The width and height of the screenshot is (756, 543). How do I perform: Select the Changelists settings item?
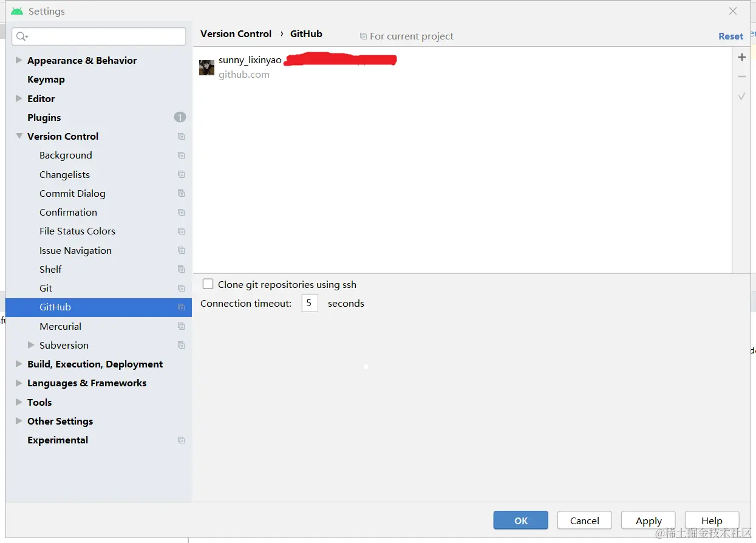point(64,174)
